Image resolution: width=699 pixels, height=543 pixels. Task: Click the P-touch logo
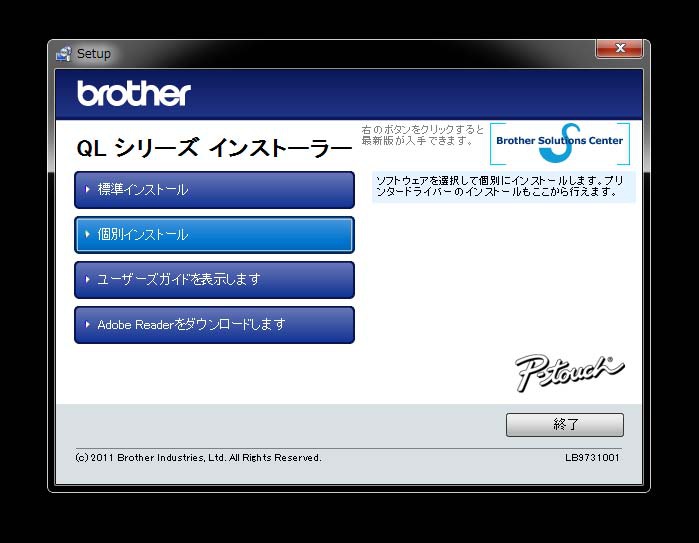(569, 371)
